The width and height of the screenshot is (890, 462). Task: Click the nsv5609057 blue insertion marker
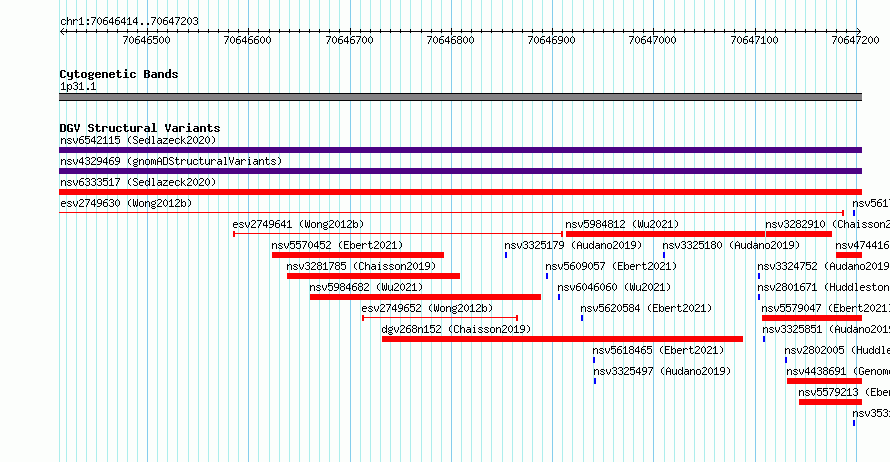(547, 276)
